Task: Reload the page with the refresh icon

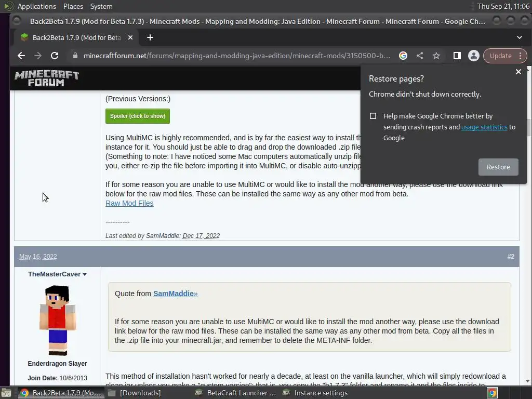Action: [x=55, y=56]
